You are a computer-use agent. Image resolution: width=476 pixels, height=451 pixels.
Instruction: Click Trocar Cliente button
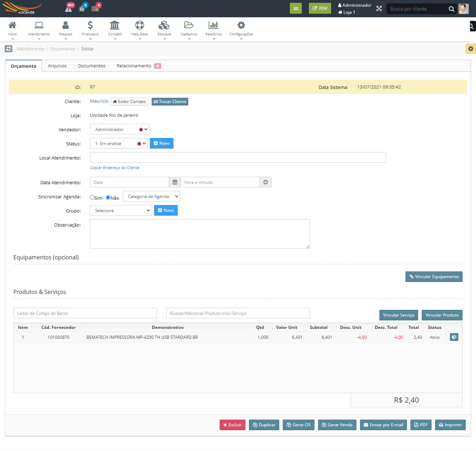coord(170,102)
